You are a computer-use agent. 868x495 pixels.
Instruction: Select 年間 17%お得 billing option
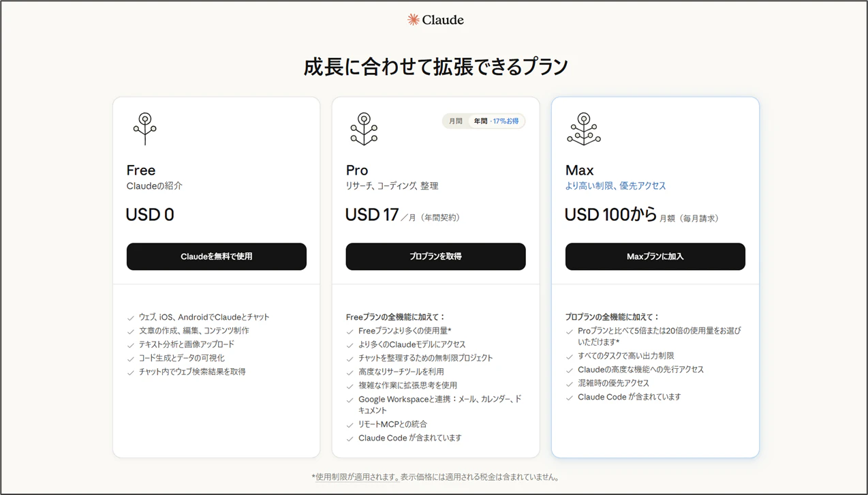497,121
